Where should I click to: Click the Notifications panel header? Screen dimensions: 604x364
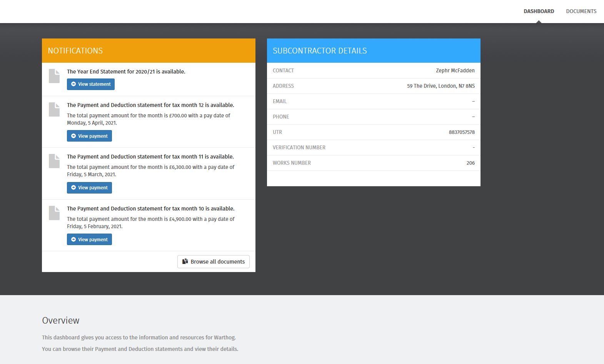pos(148,50)
